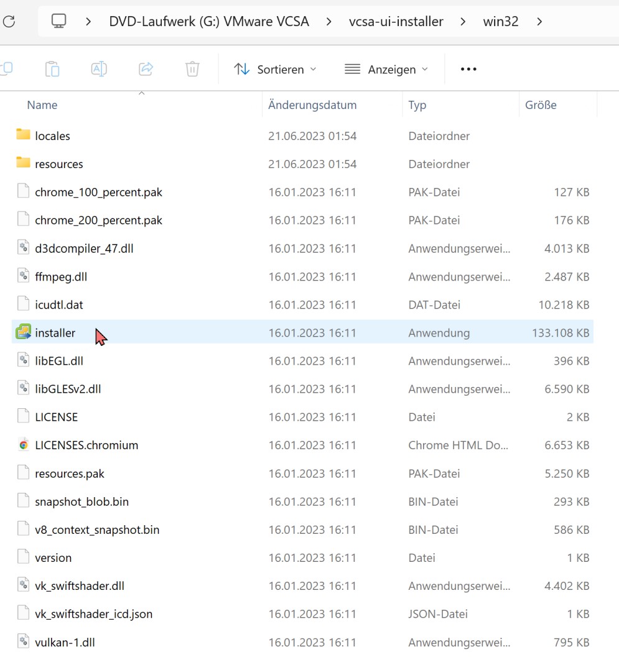Click the icudtl.dat file icon
The image size is (619, 672).
coord(24,304)
